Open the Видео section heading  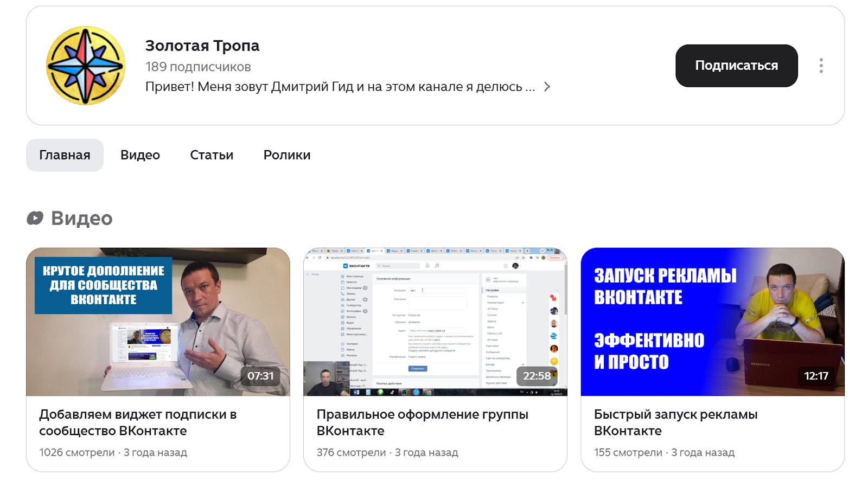(81, 218)
